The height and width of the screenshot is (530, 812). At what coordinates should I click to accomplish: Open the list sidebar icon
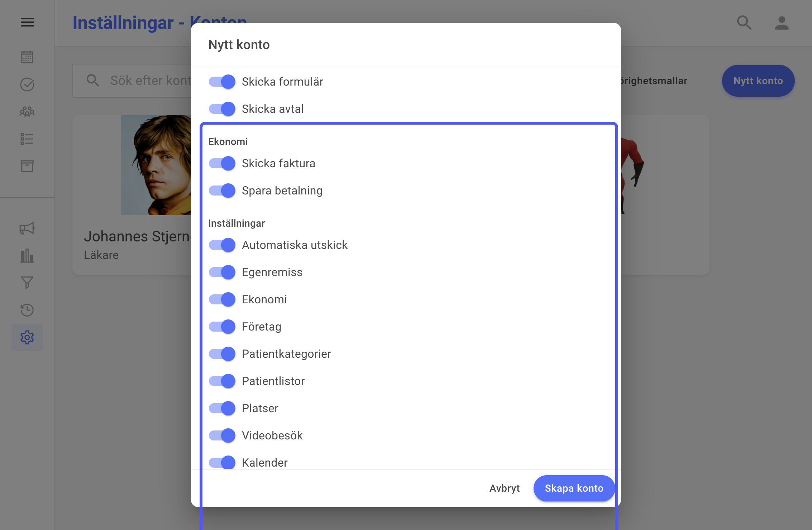pos(27,139)
